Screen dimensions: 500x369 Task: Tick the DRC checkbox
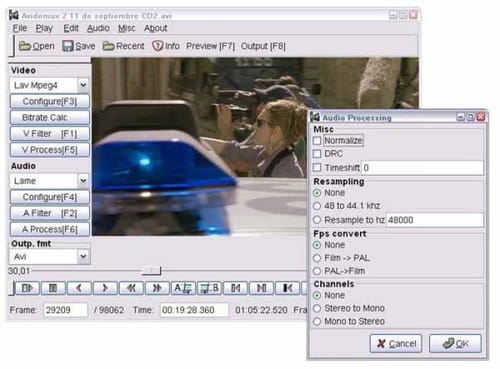(x=317, y=154)
